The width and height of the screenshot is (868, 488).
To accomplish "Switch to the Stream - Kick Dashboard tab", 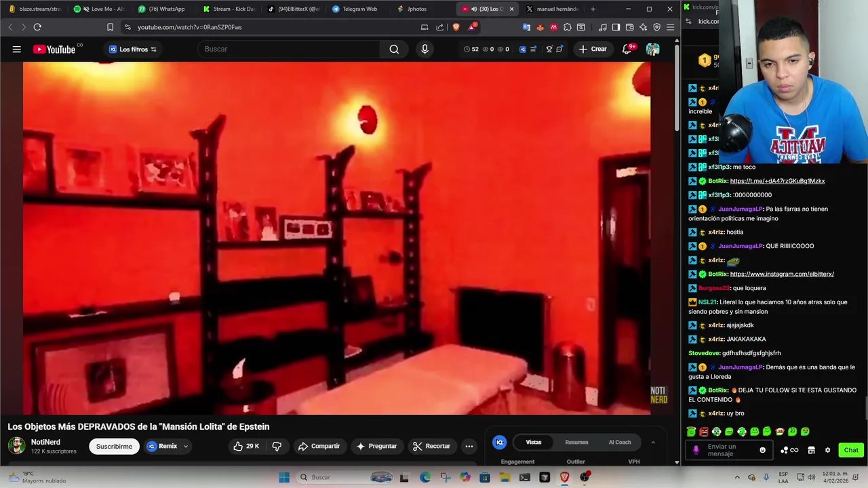I will [x=229, y=9].
